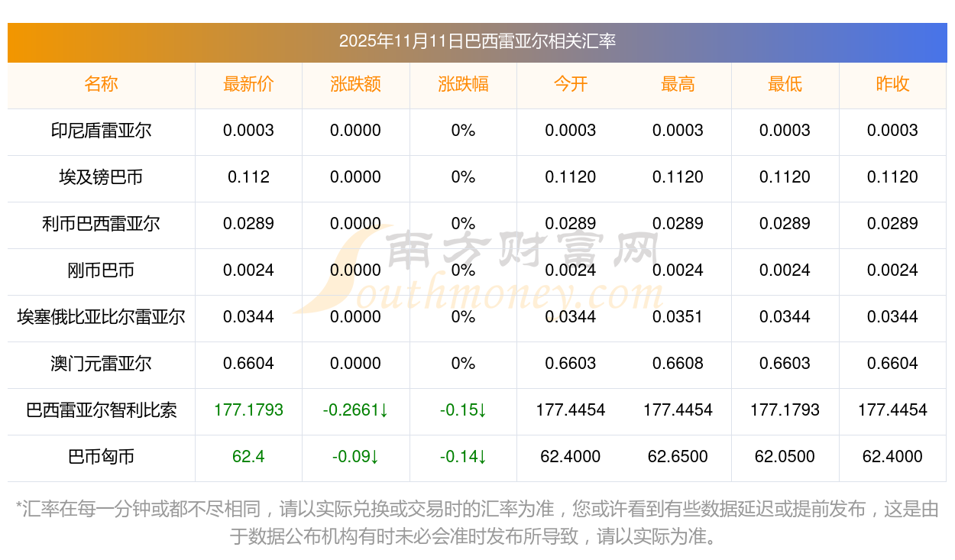
Task: Select the '最新价' column header
Action: (x=248, y=84)
